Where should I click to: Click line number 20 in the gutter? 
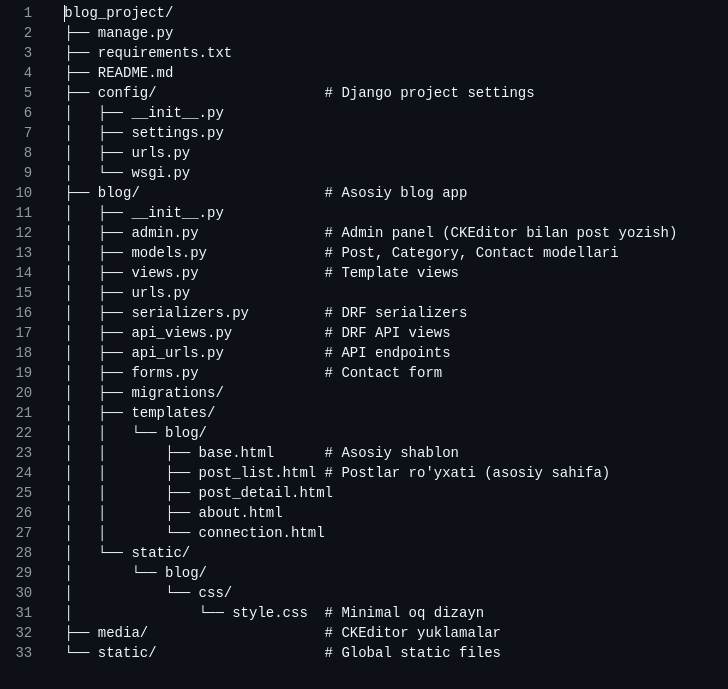[23, 393]
